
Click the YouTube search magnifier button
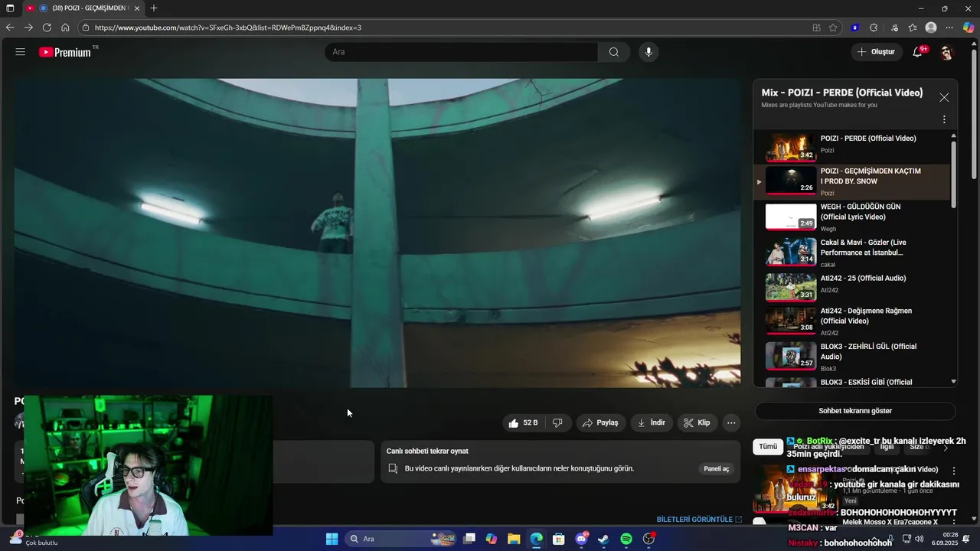click(x=614, y=52)
